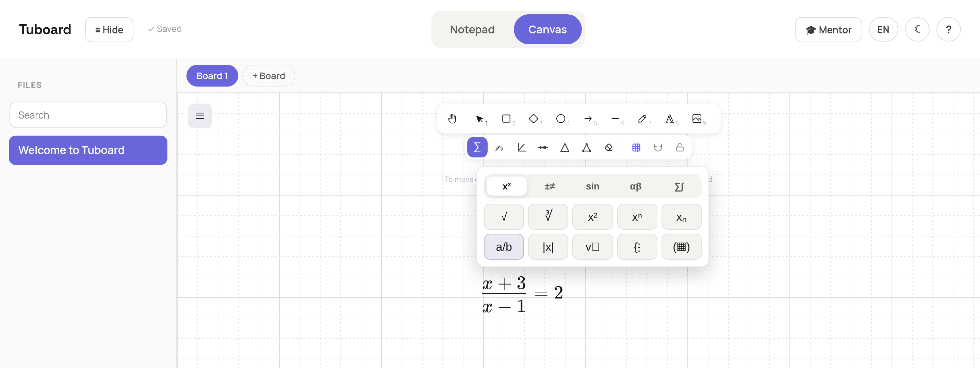Insert x subscript n template
This screenshot has height=368, width=980.
pyautogui.click(x=681, y=216)
